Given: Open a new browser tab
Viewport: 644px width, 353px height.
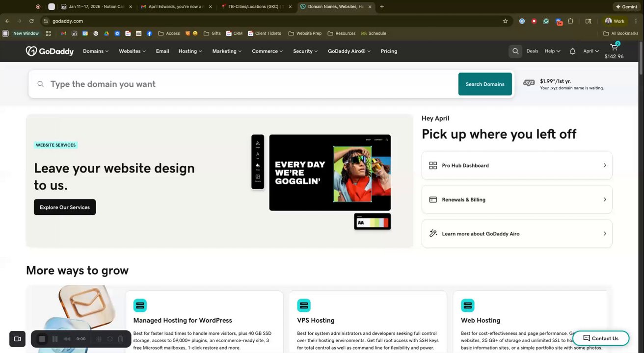Looking at the screenshot, I should [x=382, y=7].
